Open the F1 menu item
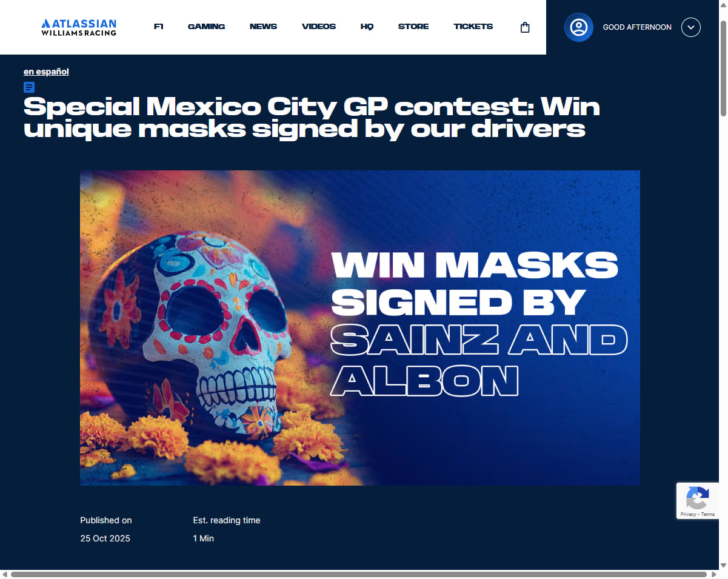This screenshot has width=728, height=579. point(159,27)
